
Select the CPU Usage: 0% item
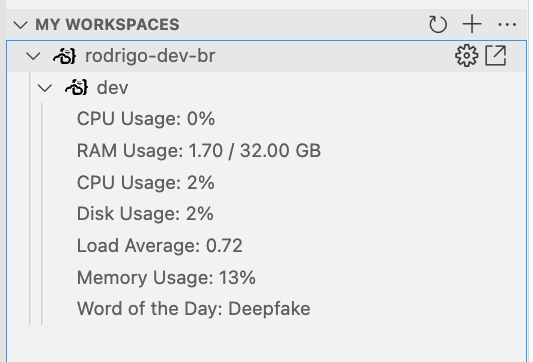point(146,119)
